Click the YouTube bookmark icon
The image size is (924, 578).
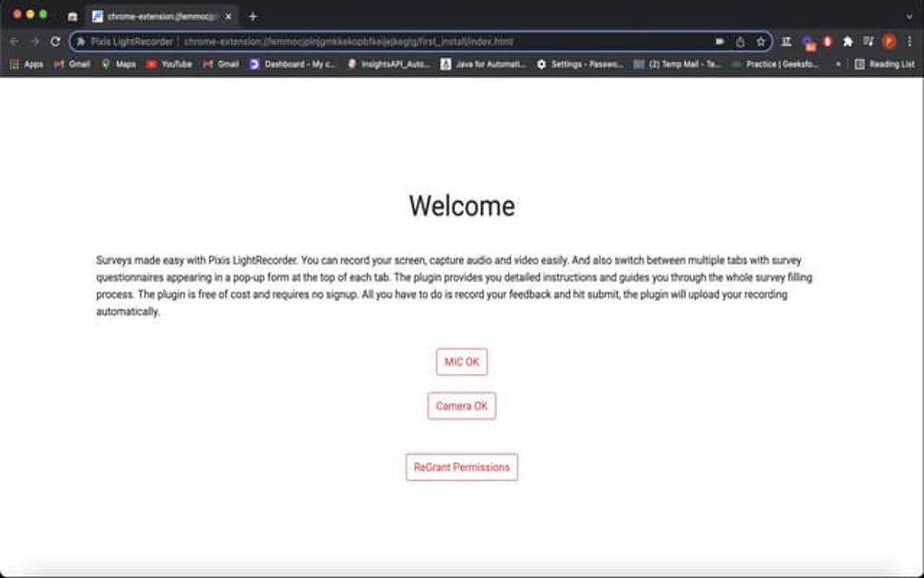coord(150,64)
